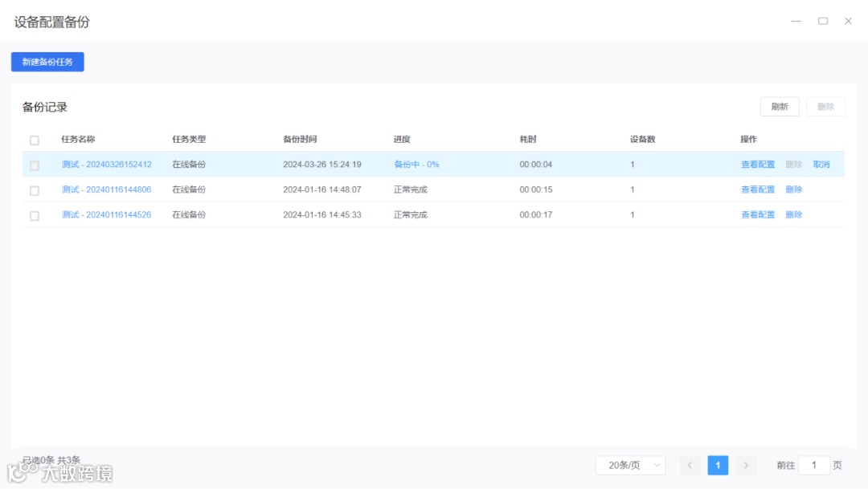Open task link 测试 - 20240326152412
This screenshot has height=489, width=868.
[x=106, y=165]
